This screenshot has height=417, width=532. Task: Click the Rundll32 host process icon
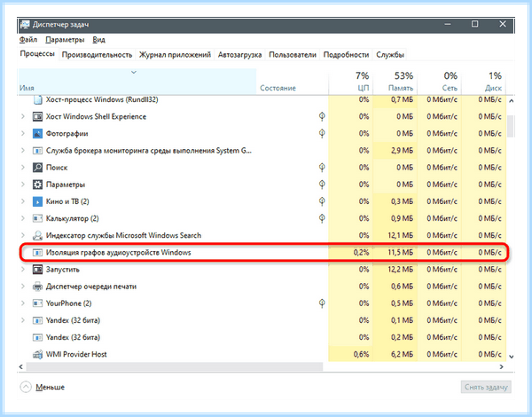click(x=37, y=100)
